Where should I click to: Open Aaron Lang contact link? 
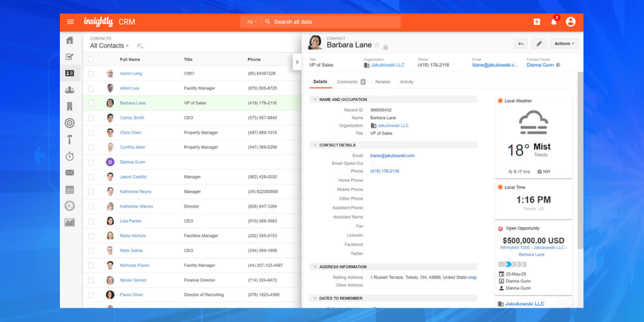coord(131,73)
